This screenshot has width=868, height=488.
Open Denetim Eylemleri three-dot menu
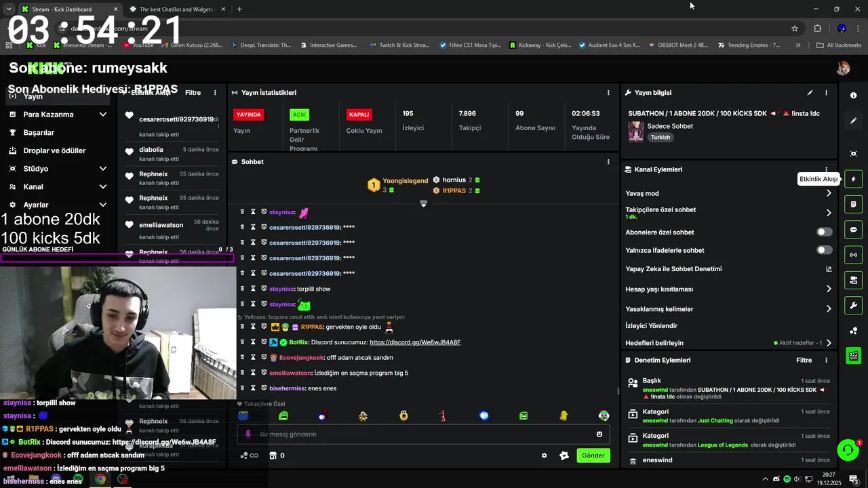[x=826, y=361]
